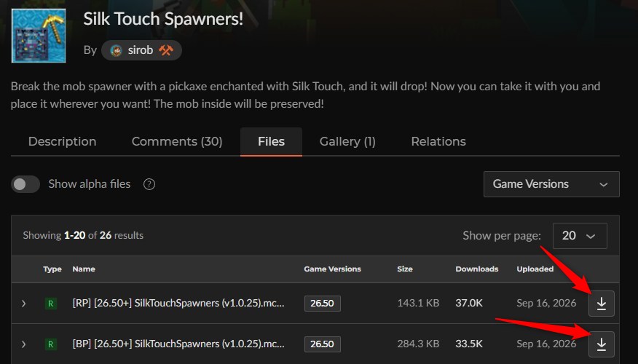Click the release type R icon for RP file
Image resolution: width=638 pixels, height=364 pixels.
pos(50,304)
